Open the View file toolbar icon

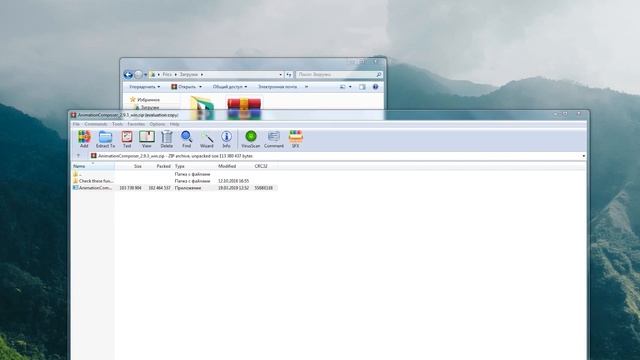point(147,139)
